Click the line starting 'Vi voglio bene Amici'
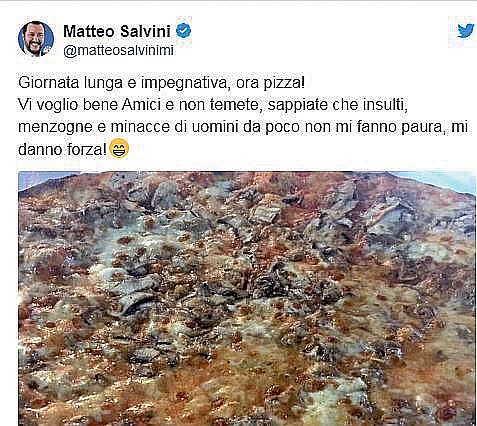Screen dimensions: 477x426 [213, 105]
